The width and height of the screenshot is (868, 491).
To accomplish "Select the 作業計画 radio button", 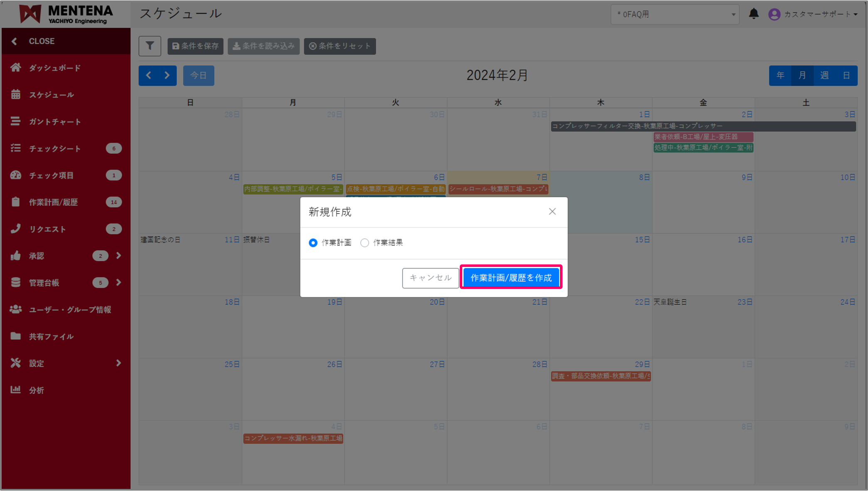I will [313, 243].
